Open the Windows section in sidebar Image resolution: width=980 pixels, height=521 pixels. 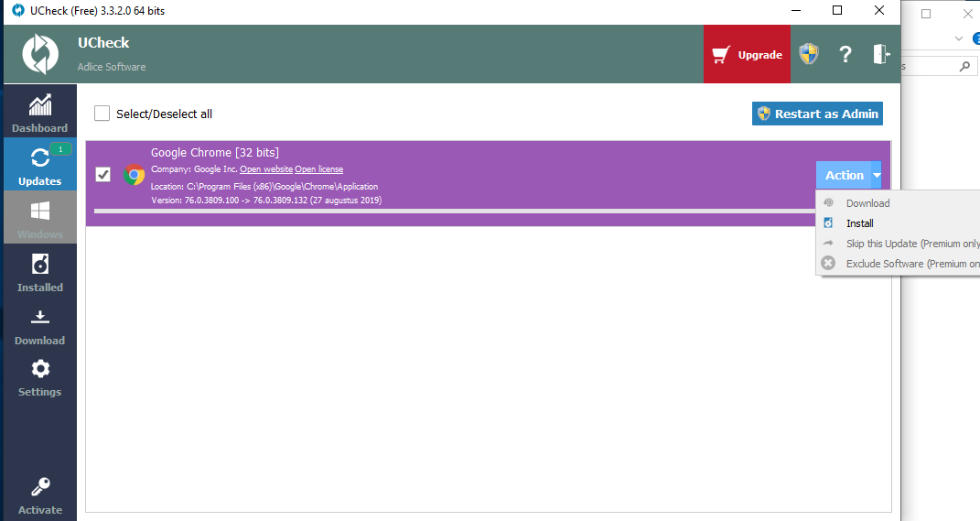40,218
